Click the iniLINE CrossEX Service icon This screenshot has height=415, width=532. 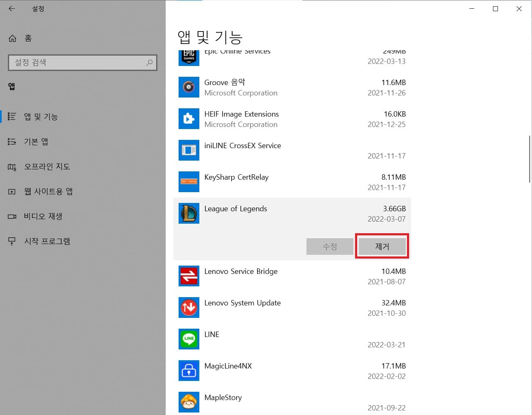[x=189, y=150]
